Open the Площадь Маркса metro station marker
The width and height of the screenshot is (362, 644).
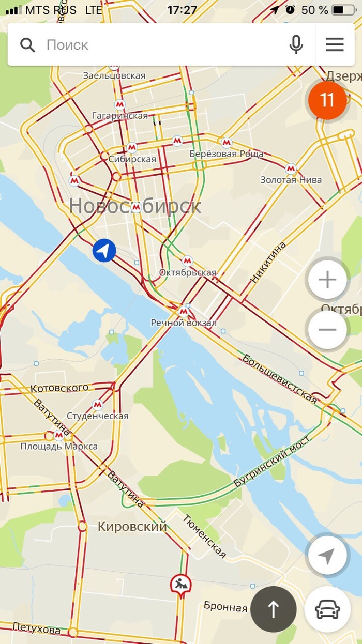[x=58, y=435]
